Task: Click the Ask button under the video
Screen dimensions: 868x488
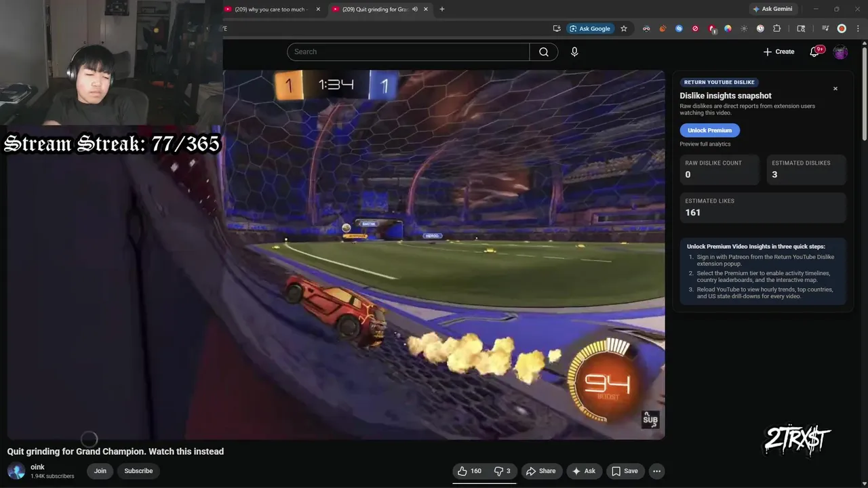Action: 583,471
